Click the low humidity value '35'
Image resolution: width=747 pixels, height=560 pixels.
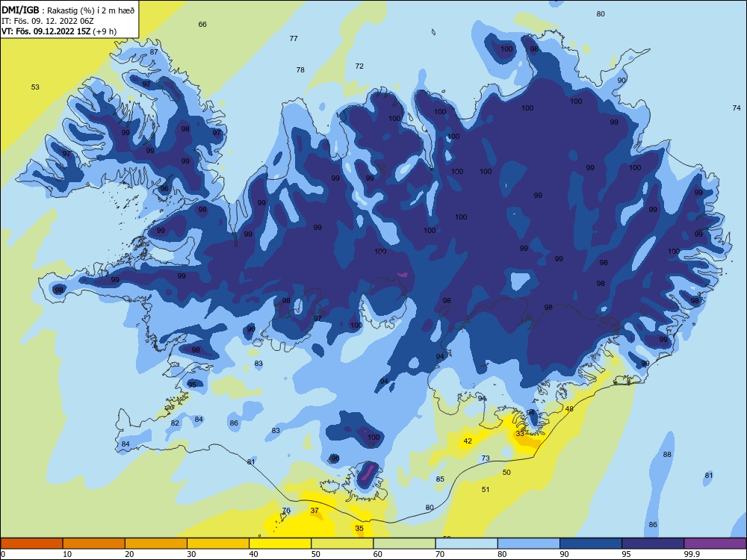[359, 529]
